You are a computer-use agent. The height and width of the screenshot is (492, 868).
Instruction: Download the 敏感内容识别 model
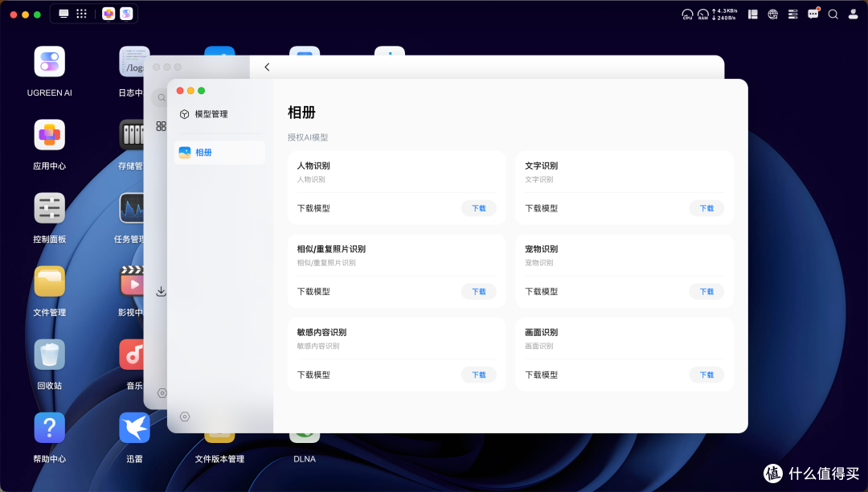click(x=479, y=375)
